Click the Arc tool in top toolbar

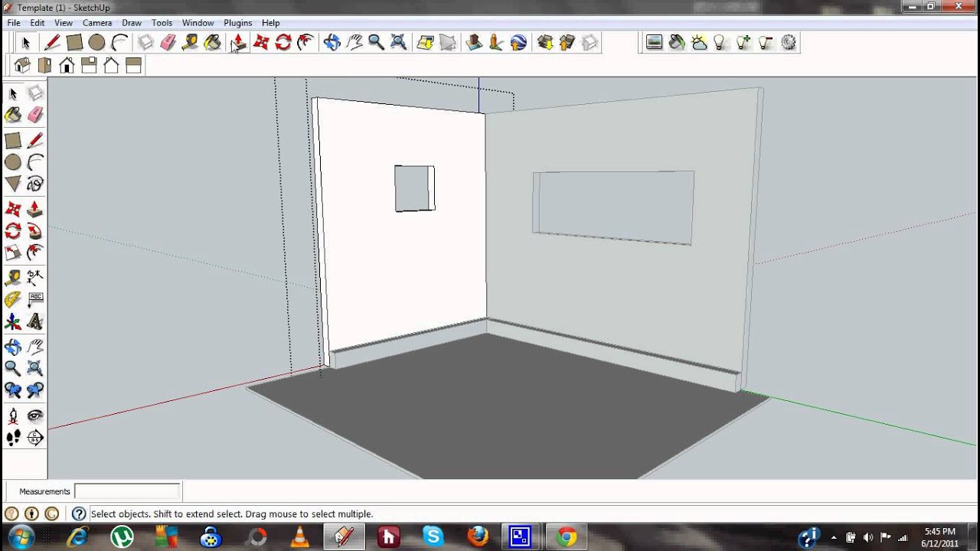coord(119,43)
